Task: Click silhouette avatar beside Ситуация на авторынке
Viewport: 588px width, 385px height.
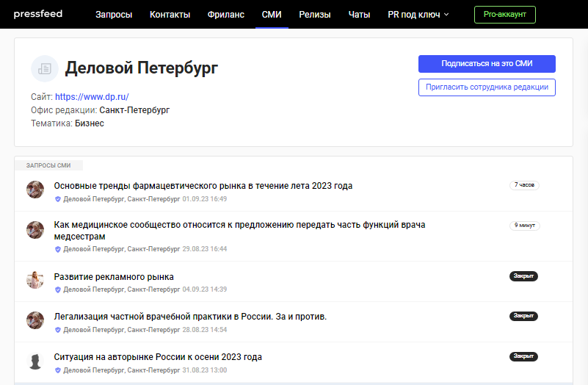Action: pos(35,361)
